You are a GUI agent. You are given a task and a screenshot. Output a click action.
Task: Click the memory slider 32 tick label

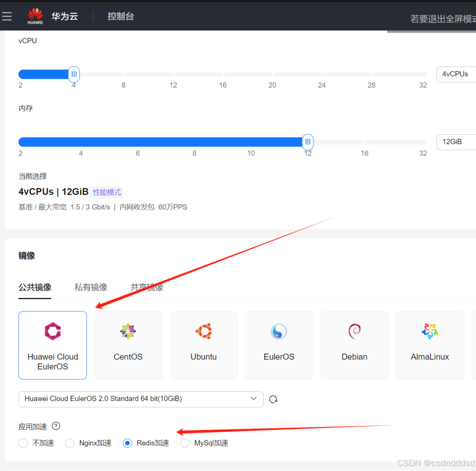tap(423, 153)
